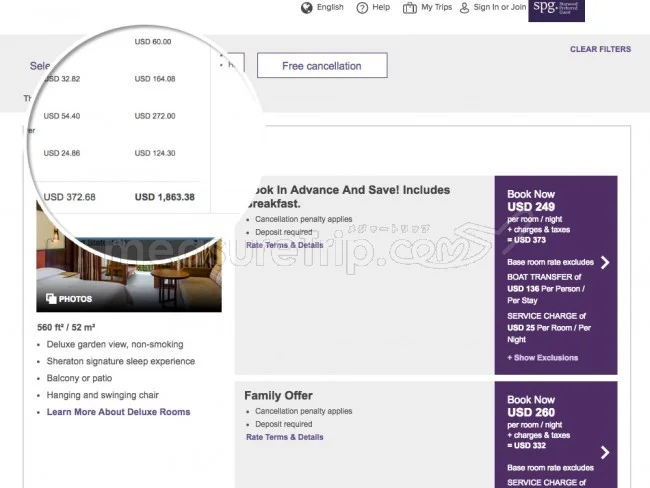Open the English language selector
The width and height of the screenshot is (650, 488).
click(330, 8)
